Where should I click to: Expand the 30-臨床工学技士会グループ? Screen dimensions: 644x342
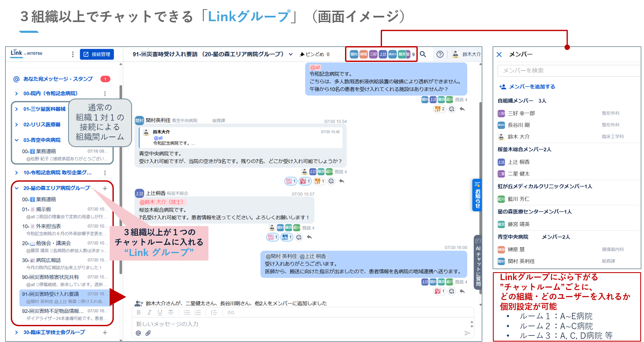[16, 332]
